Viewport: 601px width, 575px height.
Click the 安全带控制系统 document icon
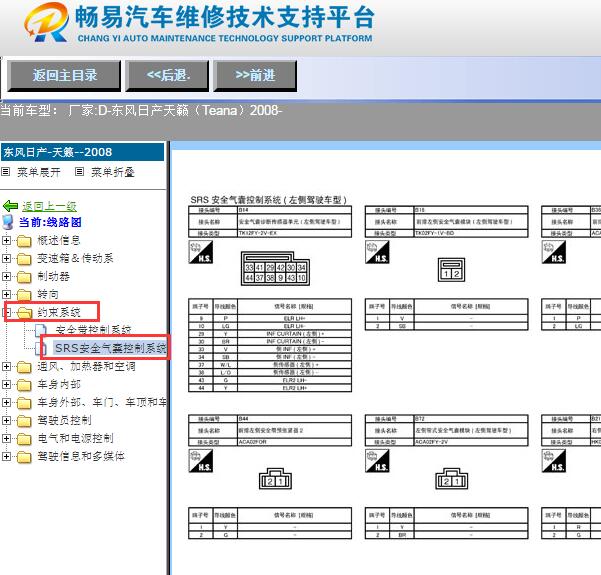point(41,330)
